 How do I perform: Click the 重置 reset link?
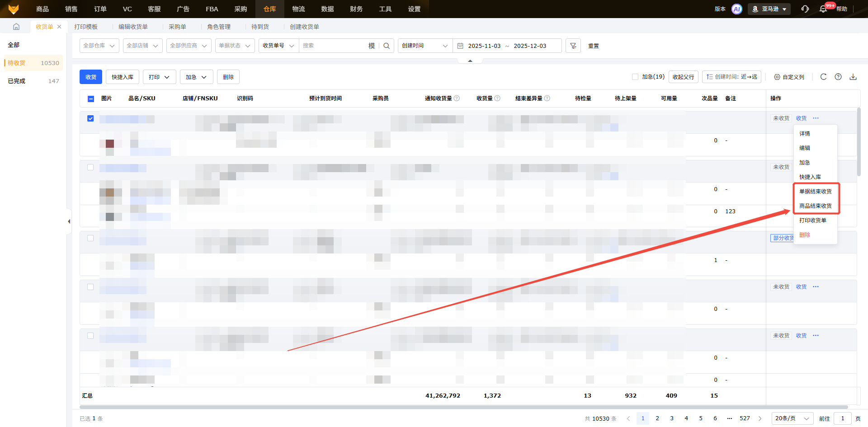[594, 46]
